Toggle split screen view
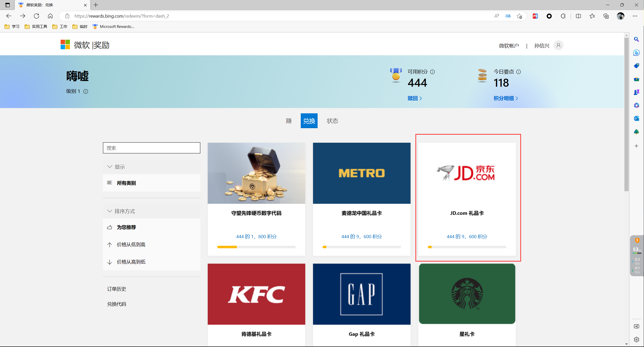The width and height of the screenshot is (644, 347). (x=578, y=16)
